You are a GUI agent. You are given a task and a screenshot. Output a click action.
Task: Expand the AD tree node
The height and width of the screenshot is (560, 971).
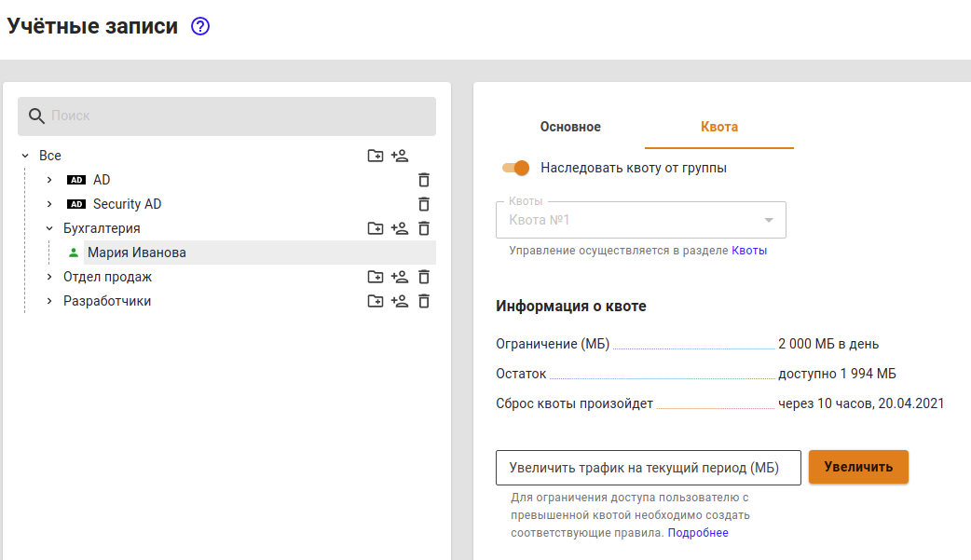(x=49, y=180)
